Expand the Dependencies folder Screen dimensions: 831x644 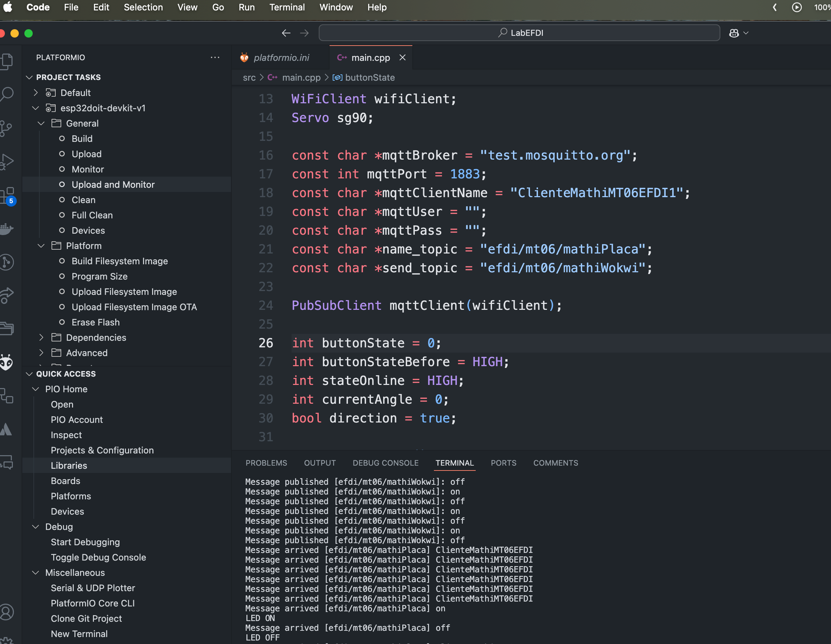[x=41, y=337]
